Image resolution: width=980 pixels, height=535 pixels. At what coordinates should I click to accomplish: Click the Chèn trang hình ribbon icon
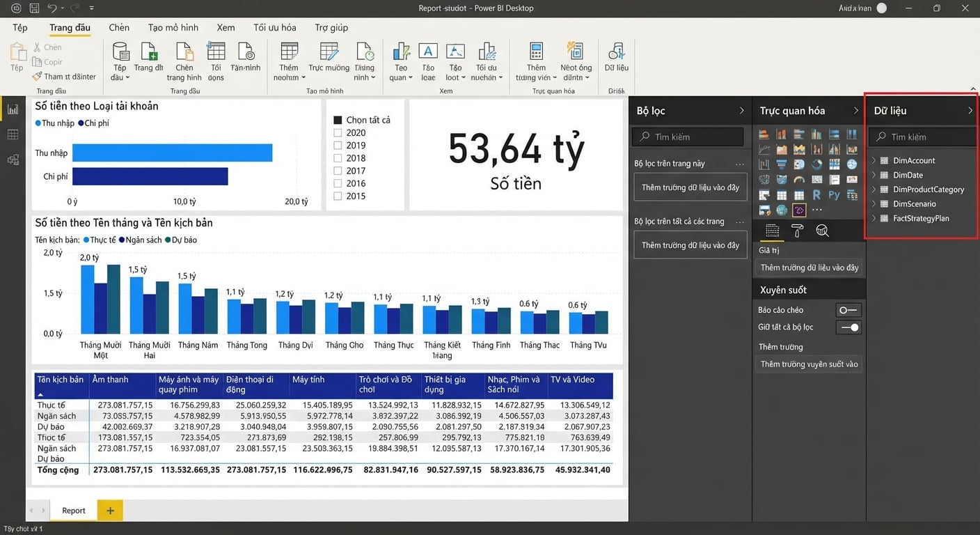[184, 52]
